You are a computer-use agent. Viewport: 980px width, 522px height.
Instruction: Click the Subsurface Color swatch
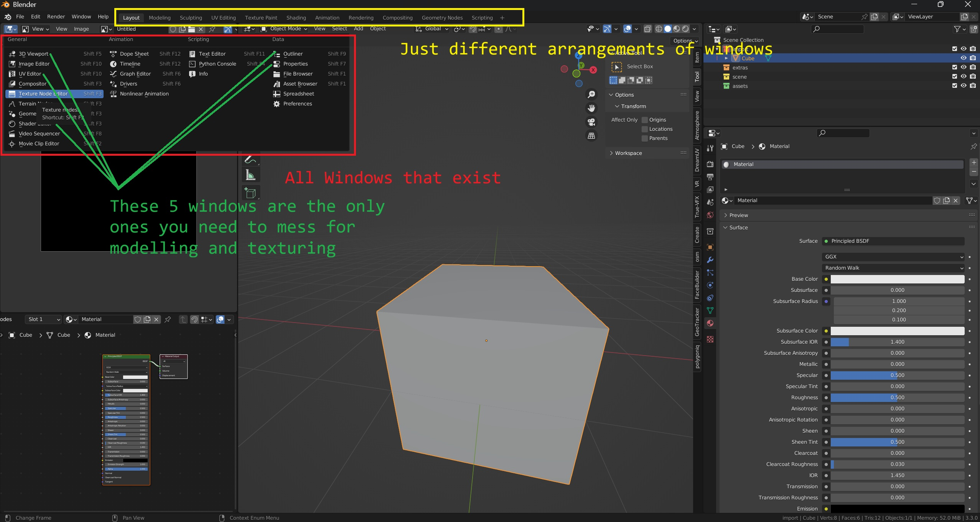pyautogui.click(x=898, y=331)
